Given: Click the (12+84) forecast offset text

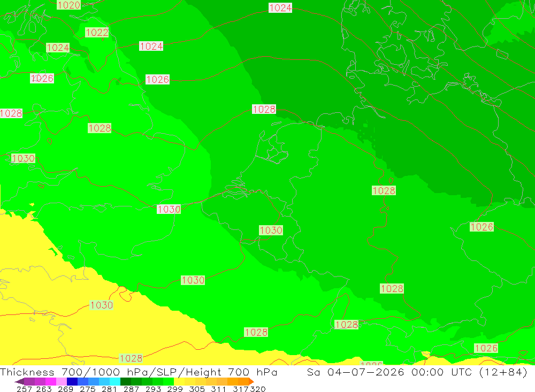Looking at the screenshot, I should coord(503,372).
